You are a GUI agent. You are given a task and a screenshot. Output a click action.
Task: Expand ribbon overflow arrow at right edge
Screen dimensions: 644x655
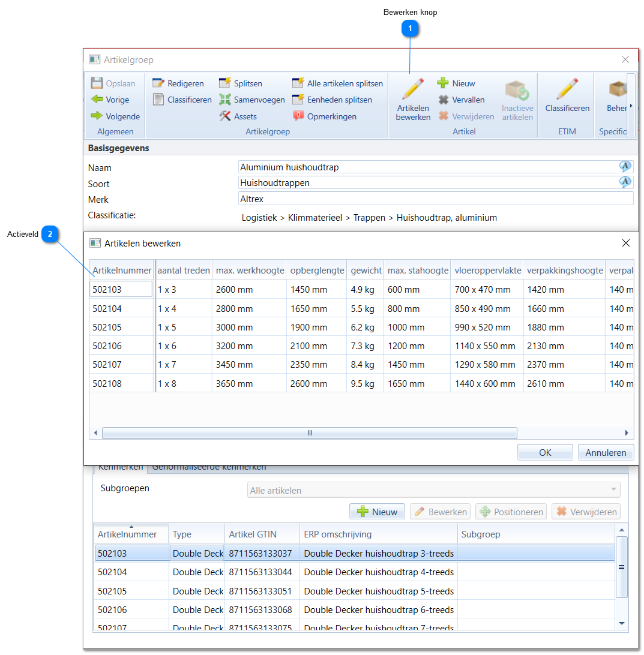pos(631,106)
